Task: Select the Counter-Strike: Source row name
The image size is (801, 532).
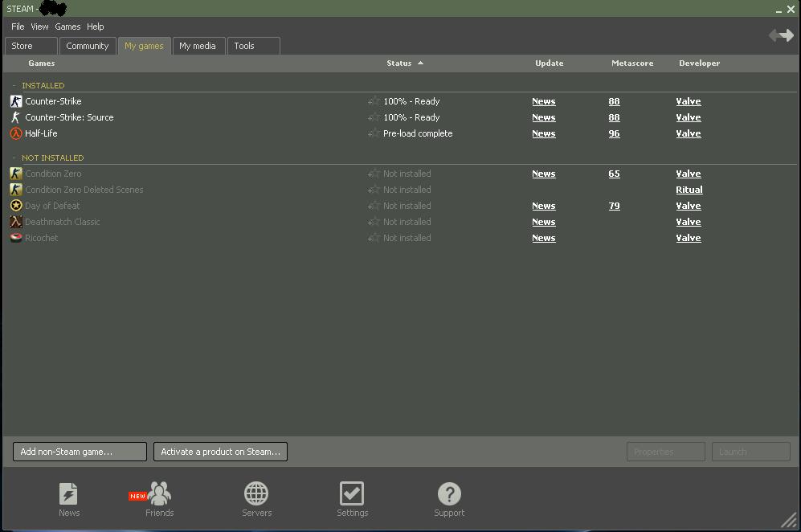Action: [x=69, y=117]
